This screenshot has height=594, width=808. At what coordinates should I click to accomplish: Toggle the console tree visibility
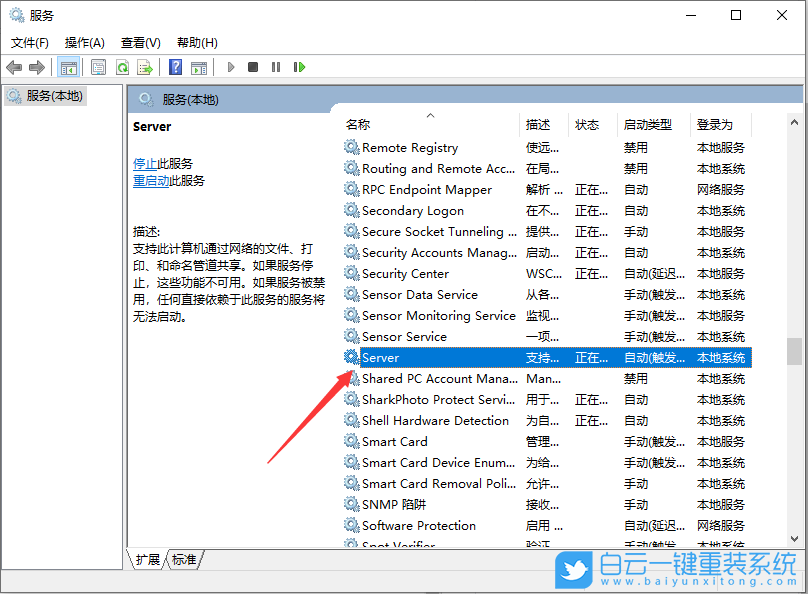click(x=68, y=67)
